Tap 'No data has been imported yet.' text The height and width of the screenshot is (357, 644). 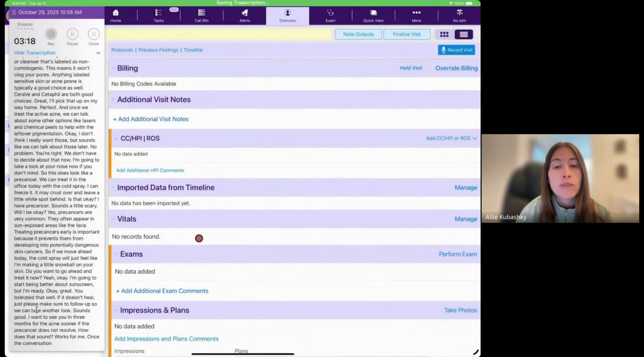click(x=151, y=203)
